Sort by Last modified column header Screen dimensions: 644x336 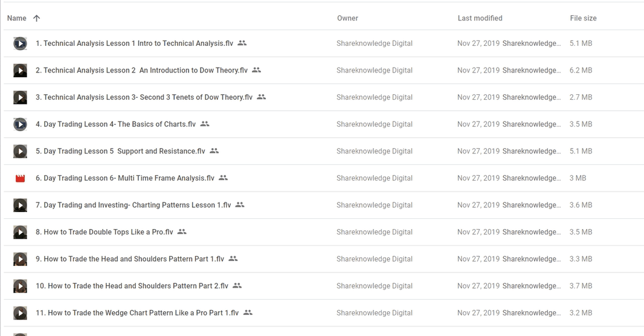(480, 18)
